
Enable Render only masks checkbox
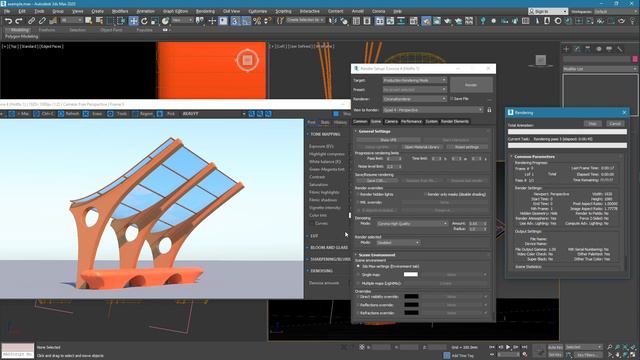click(x=425, y=194)
